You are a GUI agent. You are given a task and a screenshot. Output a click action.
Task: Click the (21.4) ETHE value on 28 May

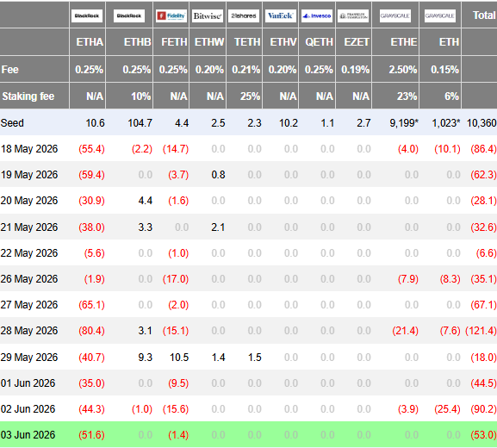[x=406, y=331]
